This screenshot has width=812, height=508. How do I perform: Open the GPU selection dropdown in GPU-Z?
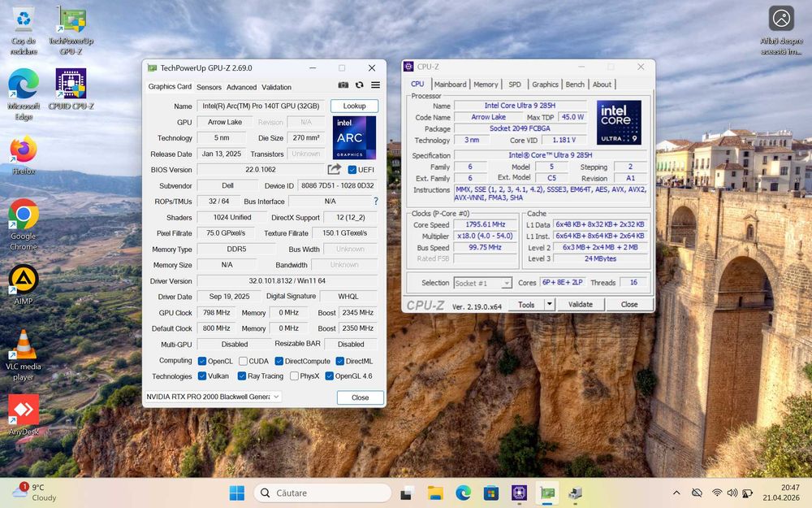point(213,397)
